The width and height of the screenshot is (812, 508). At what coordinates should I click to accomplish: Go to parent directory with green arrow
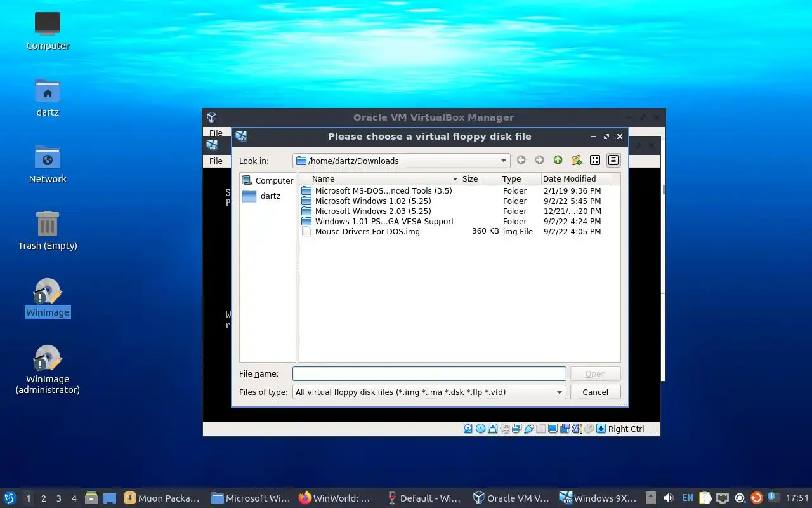[x=558, y=161]
